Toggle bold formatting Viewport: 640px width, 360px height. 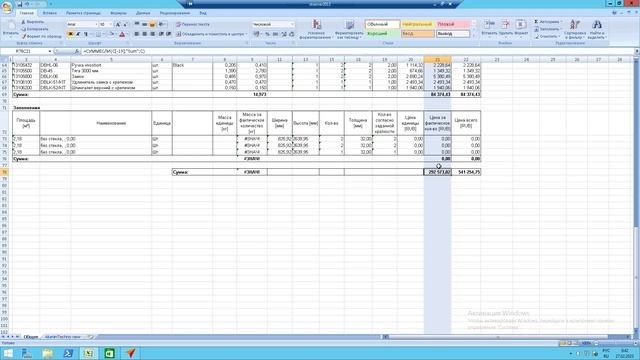70,34
